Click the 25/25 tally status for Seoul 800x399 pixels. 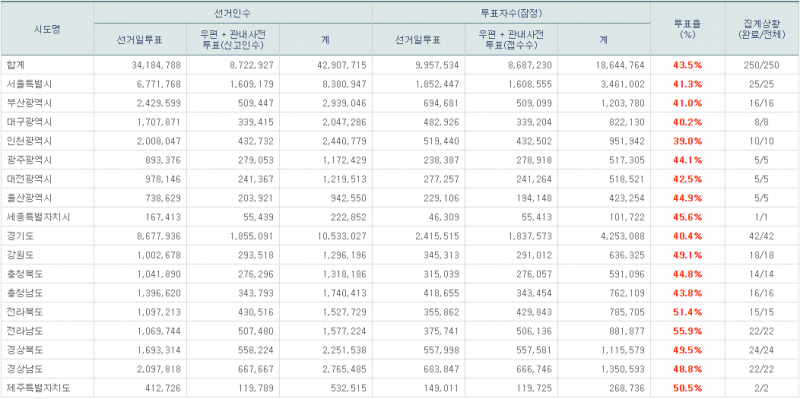pos(762,84)
